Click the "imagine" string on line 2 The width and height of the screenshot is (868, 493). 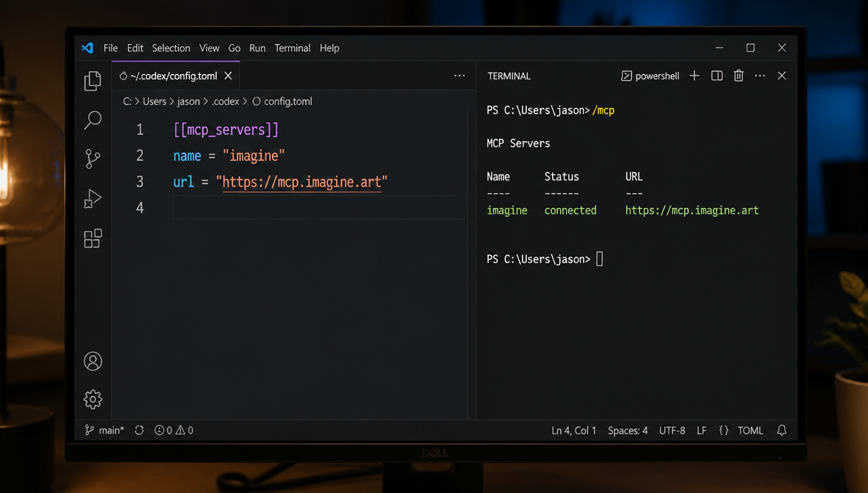(254, 156)
